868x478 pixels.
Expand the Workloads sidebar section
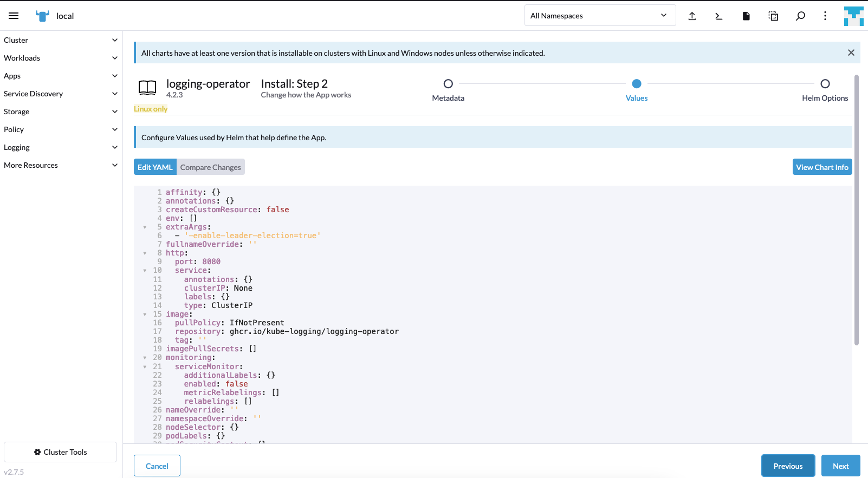tap(61, 58)
